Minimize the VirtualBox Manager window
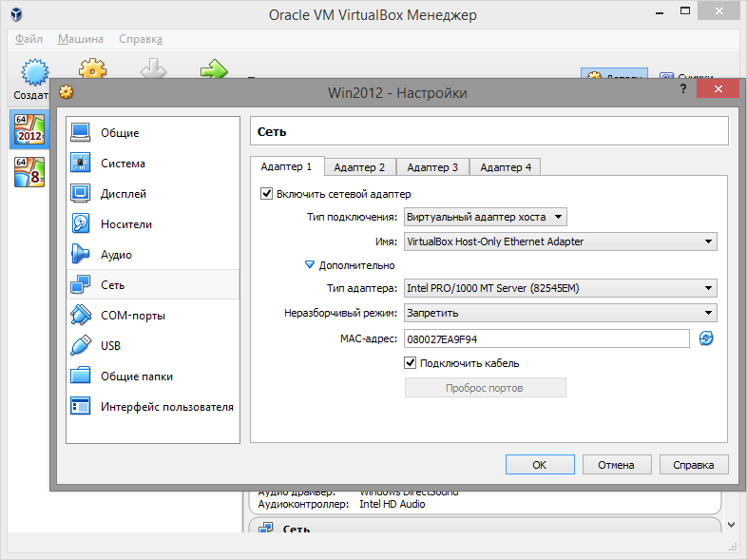The image size is (747, 560). (x=660, y=13)
